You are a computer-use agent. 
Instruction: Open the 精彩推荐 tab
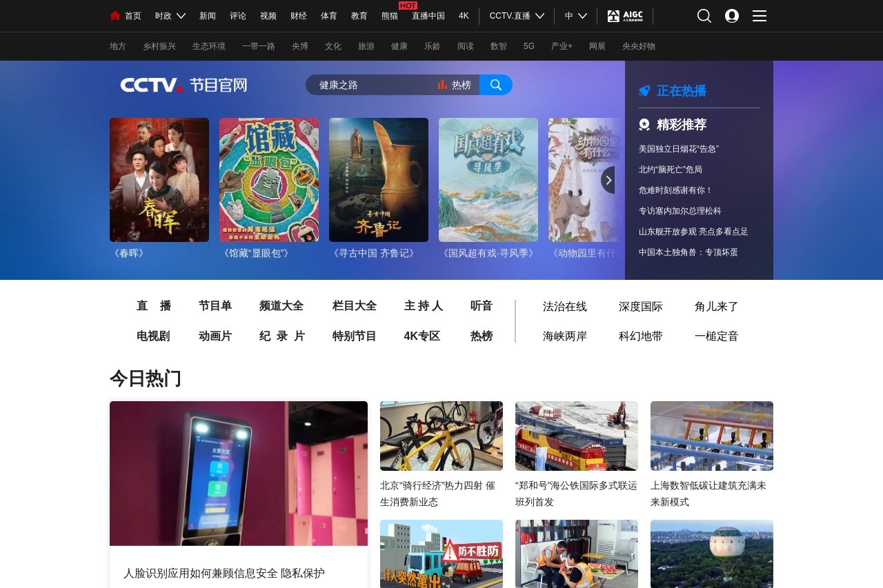tap(682, 125)
